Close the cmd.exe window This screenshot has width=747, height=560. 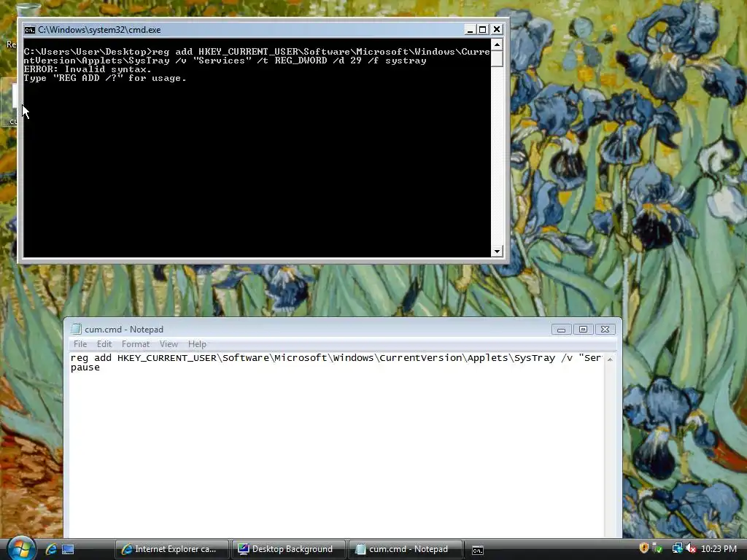pos(496,29)
